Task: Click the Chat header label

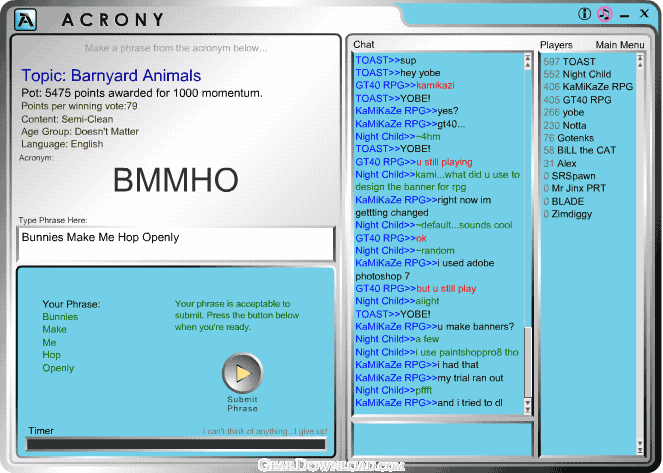Action: (364, 44)
